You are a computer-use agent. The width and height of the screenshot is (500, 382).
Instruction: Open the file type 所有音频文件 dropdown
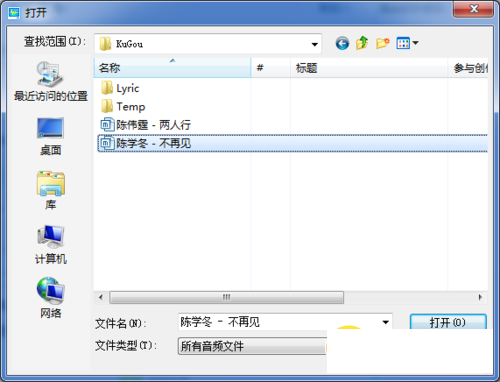[252, 346]
